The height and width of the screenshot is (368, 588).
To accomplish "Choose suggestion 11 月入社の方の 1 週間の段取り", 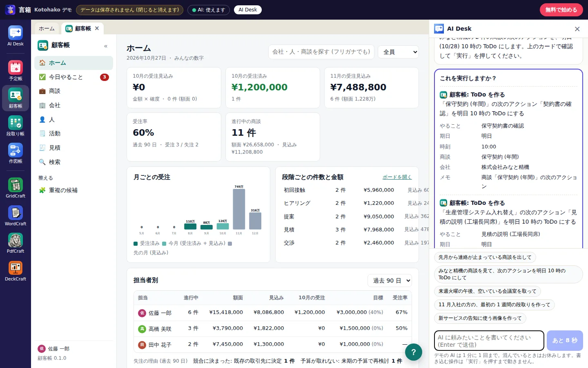I will (494, 305).
